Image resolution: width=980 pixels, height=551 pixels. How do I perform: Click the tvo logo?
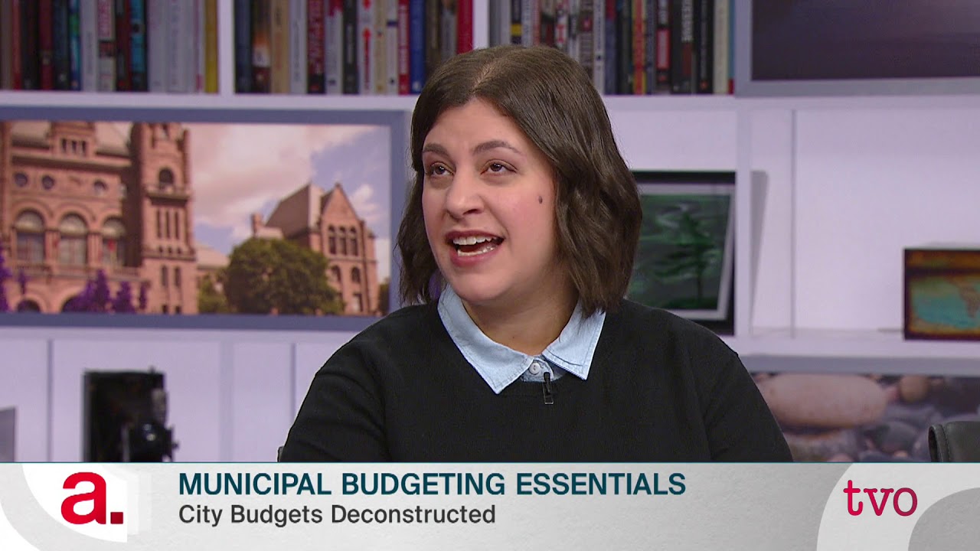(x=880, y=497)
